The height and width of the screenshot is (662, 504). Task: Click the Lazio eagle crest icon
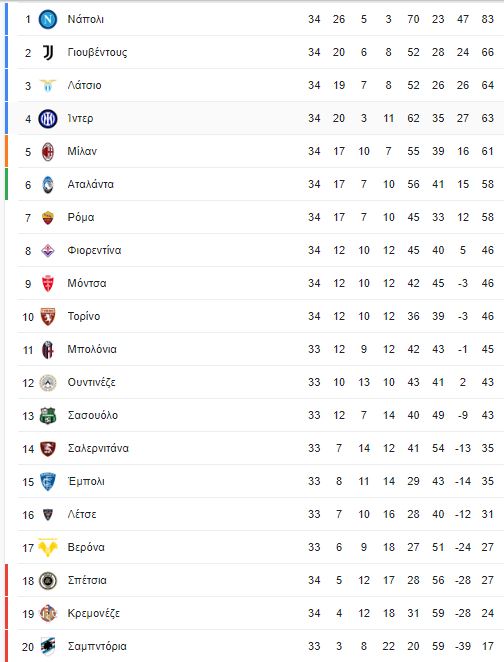48,86
